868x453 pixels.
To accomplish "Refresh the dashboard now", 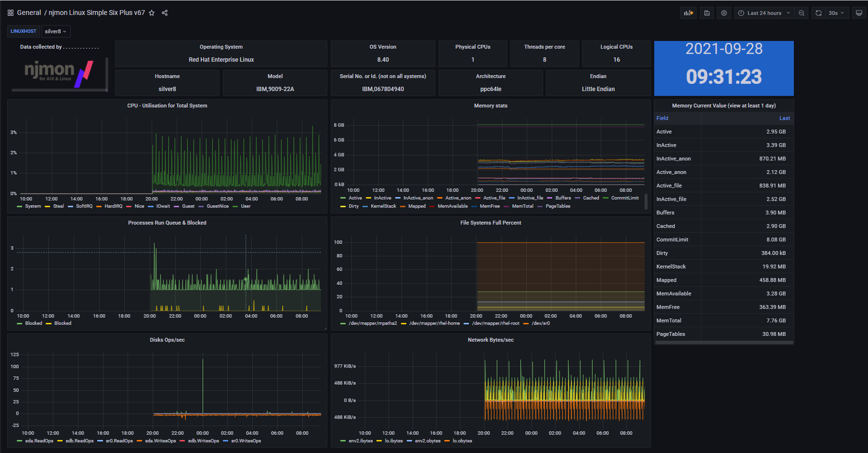I will [x=818, y=13].
